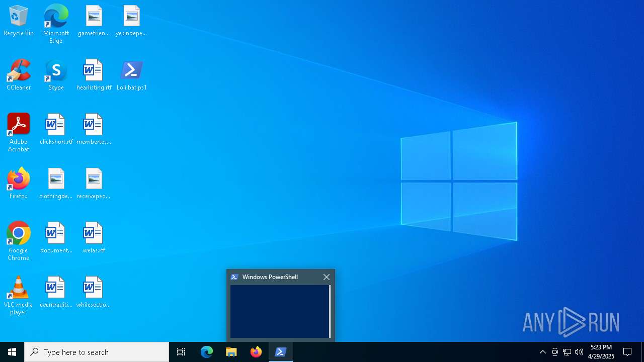Open Task View on the taskbar

181,352
